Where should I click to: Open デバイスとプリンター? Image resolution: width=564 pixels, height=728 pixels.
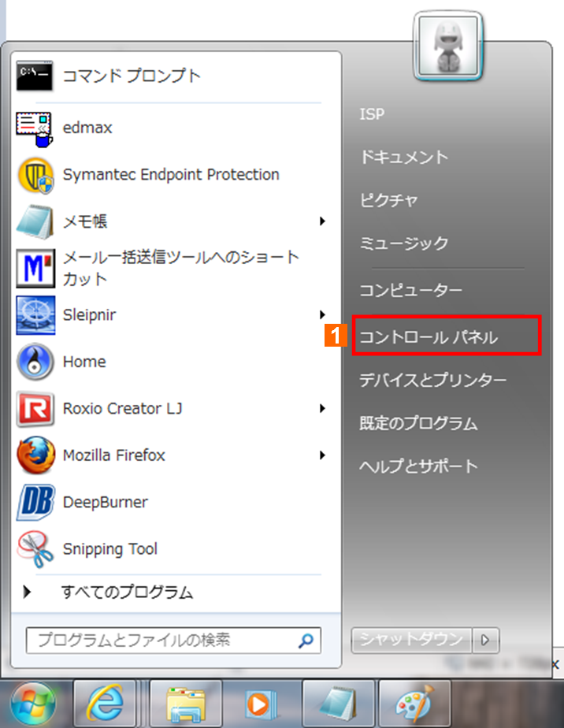(x=432, y=381)
